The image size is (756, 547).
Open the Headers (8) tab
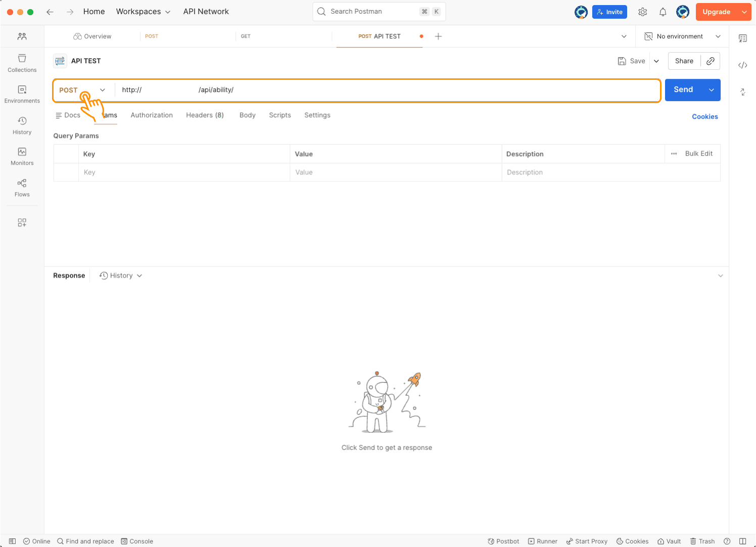click(x=205, y=115)
